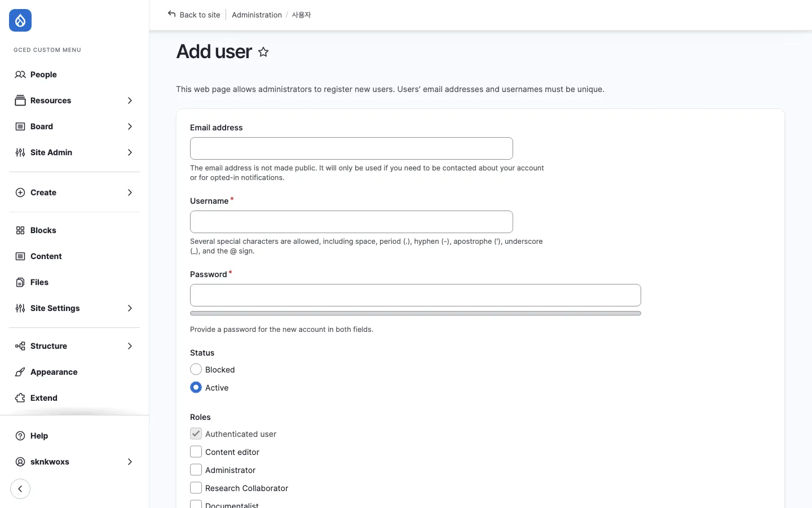Click the Blocks grid icon
The image size is (812, 508).
[x=20, y=230]
